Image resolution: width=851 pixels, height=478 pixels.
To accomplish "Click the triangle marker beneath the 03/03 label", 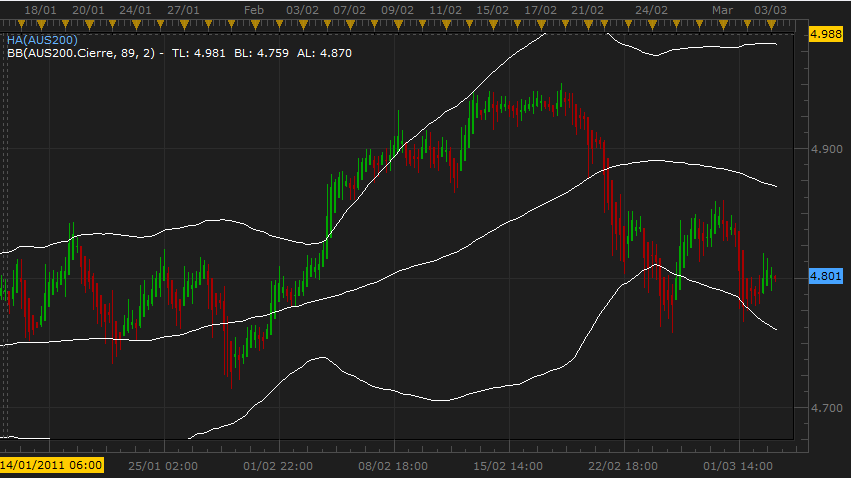I will point(771,24).
